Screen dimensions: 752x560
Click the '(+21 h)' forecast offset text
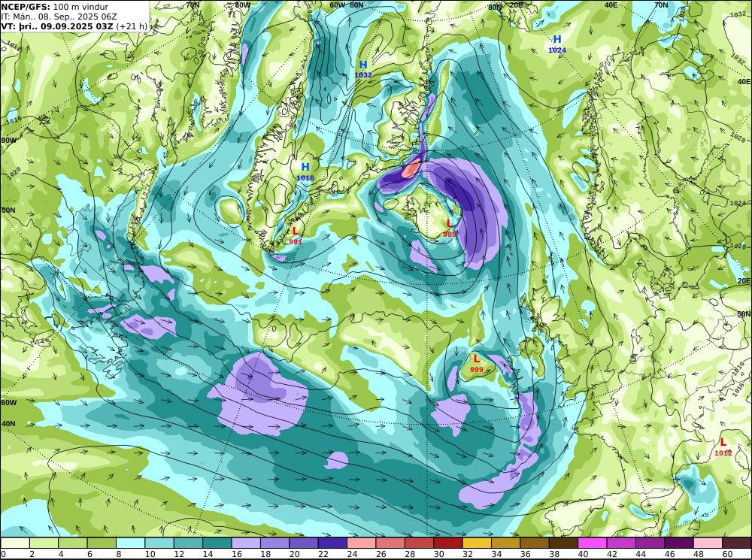click(132, 26)
